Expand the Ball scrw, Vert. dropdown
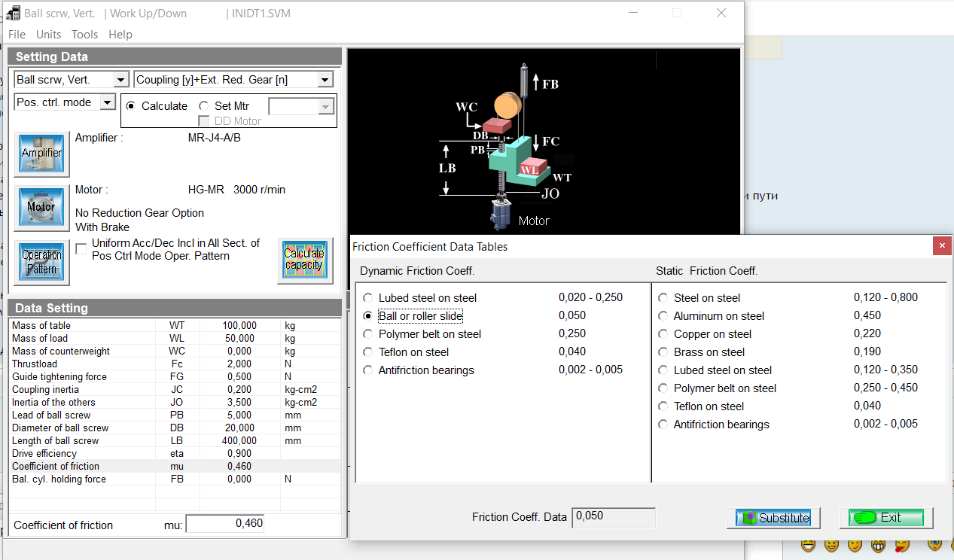The width and height of the screenshot is (954, 560). coord(121,80)
